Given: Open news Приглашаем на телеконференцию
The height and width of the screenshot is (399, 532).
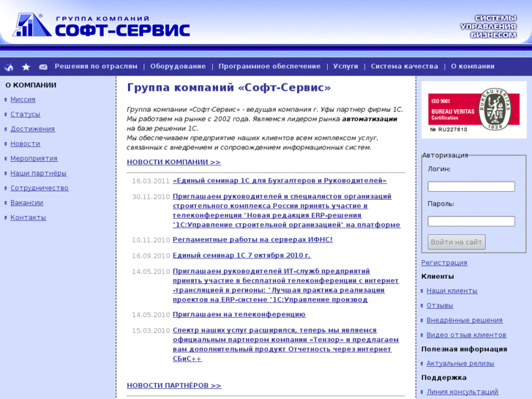Looking at the screenshot, I should (x=239, y=315).
